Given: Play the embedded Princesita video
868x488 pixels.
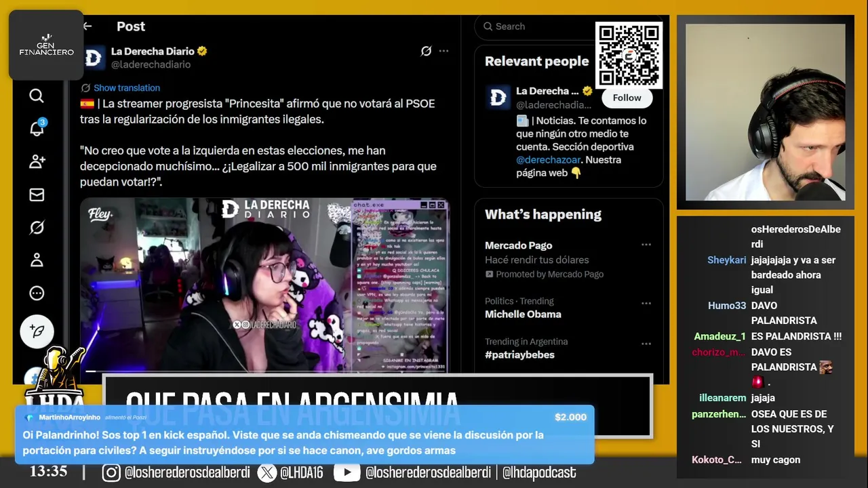Looking at the screenshot, I should tap(264, 285).
